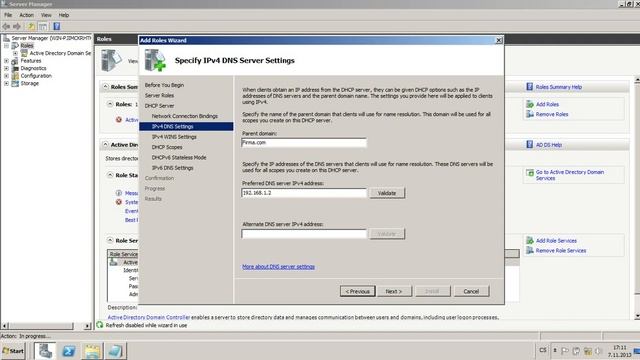Screen dimensions: 640x360
Task: Open More about DNS server settings link
Action: pyautogui.click(x=278, y=267)
